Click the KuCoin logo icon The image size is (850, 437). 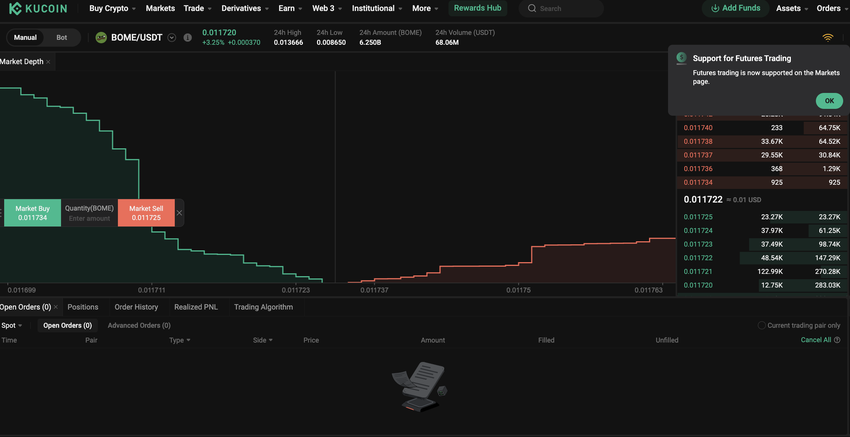(x=15, y=8)
